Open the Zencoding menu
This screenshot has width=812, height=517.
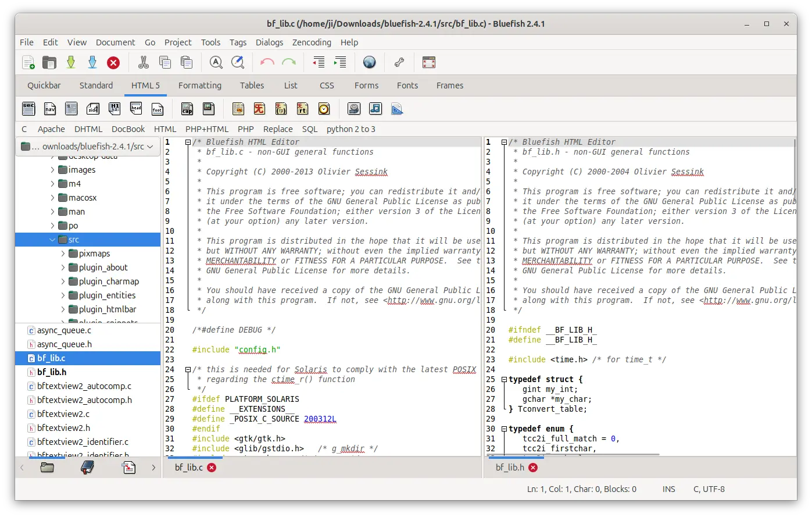(x=312, y=42)
